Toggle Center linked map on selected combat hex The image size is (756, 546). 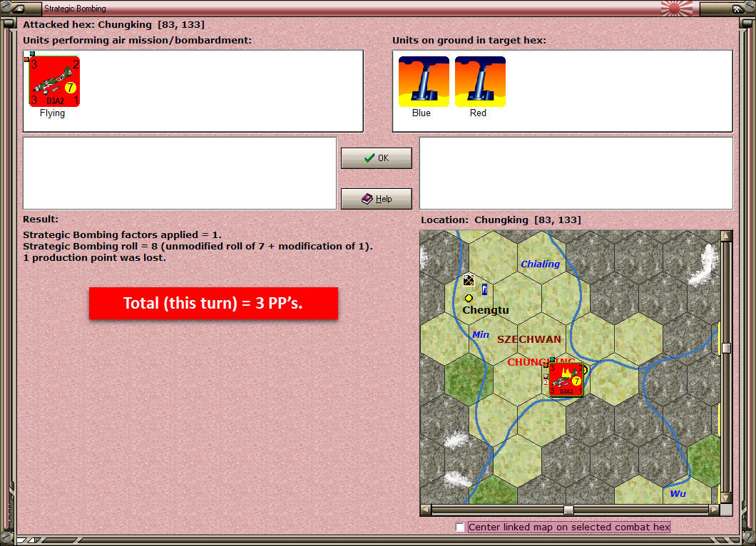tap(460, 527)
